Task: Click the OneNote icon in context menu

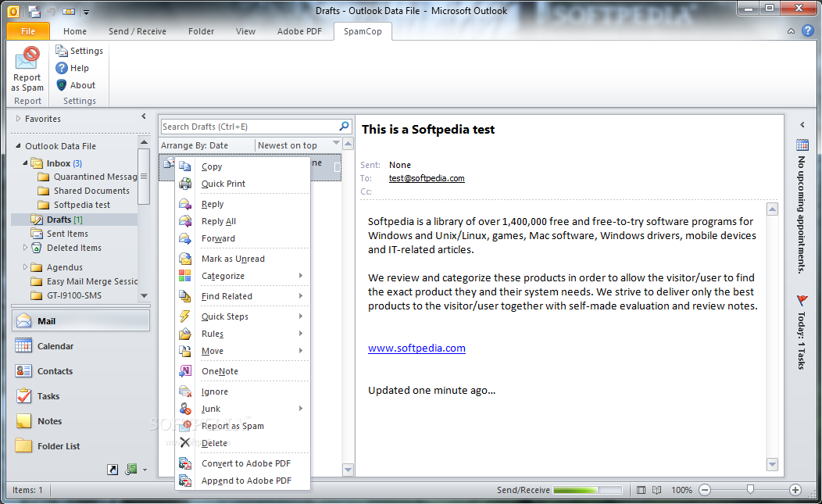Action: tap(185, 371)
